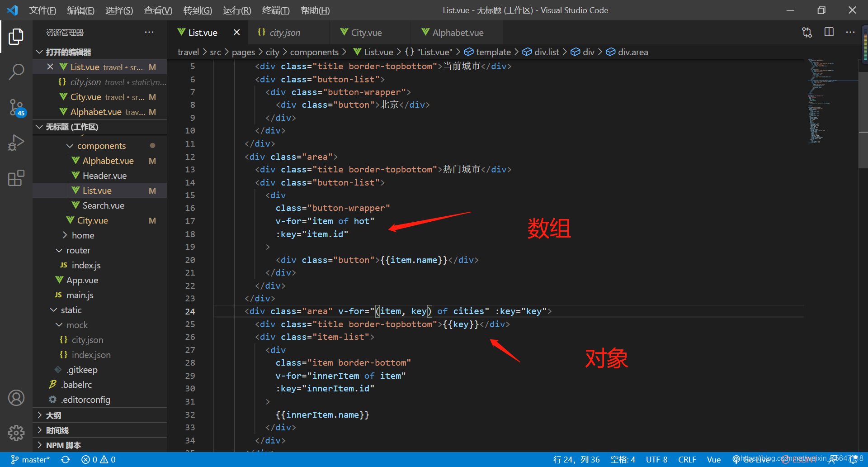Open App.vue in the file tree
868x467 pixels.
coord(100,280)
